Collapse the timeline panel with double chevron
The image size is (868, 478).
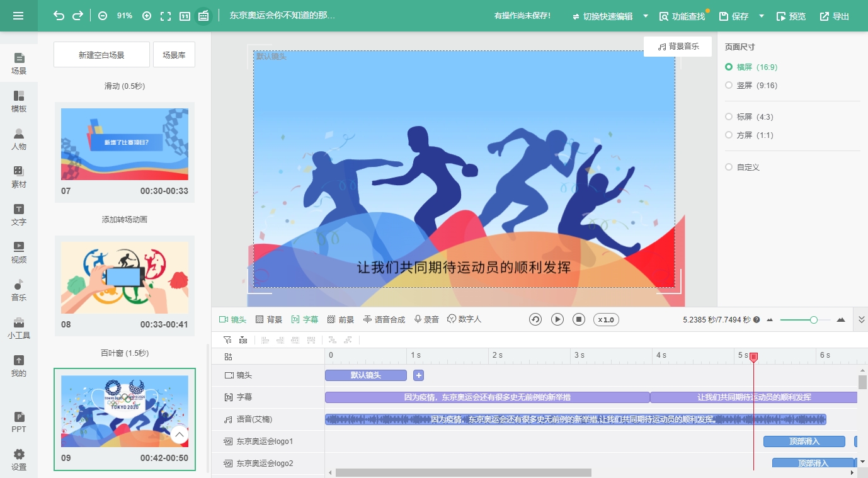(862, 320)
